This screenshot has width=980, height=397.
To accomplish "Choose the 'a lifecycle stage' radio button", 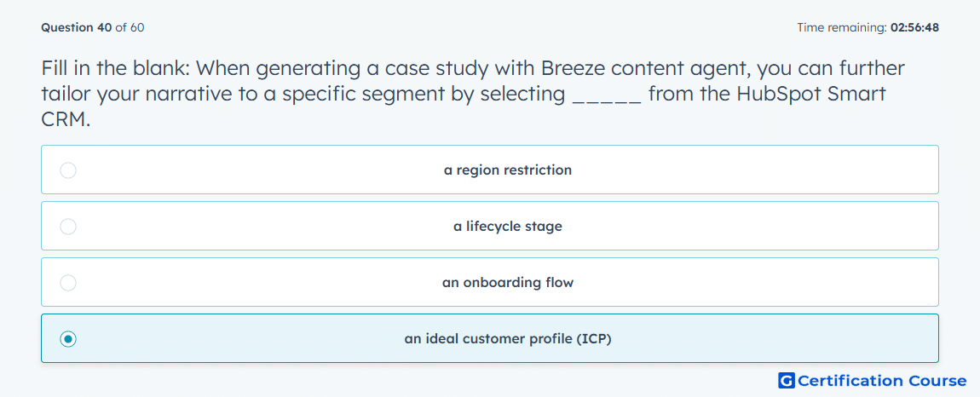I will coord(68,227).
